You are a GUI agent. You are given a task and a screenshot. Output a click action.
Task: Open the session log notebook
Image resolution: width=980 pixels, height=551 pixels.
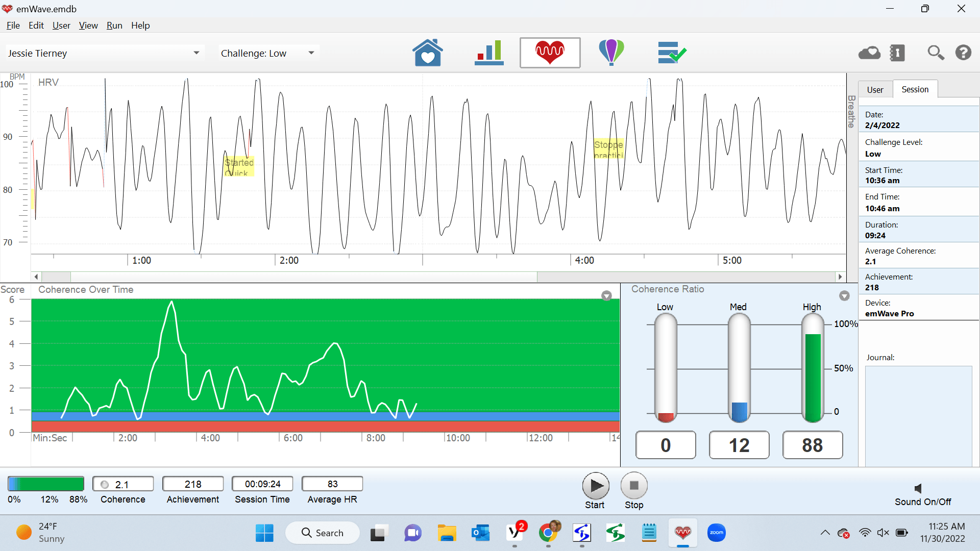897,53
